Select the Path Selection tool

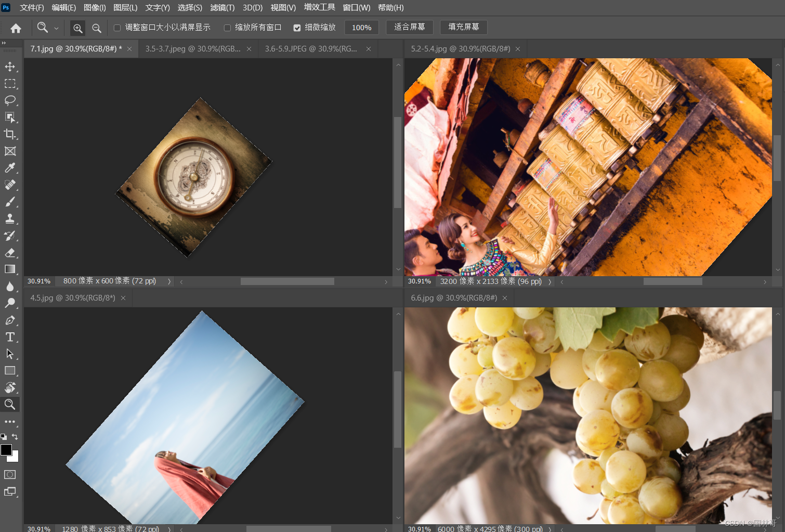10,354
